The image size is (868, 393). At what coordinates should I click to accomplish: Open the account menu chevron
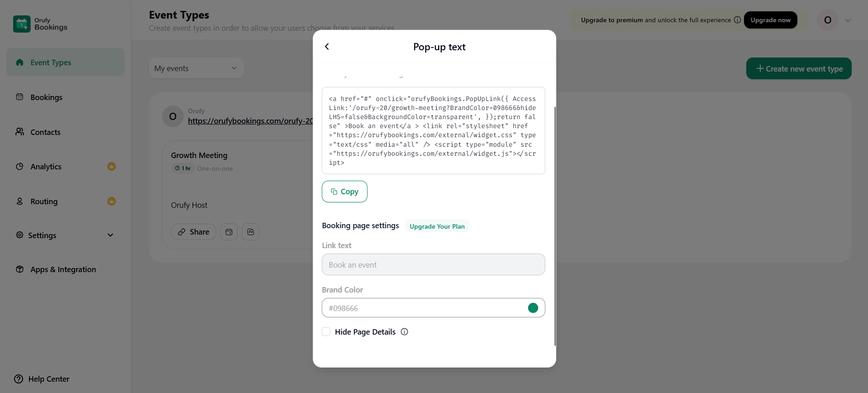pos(848,20)
